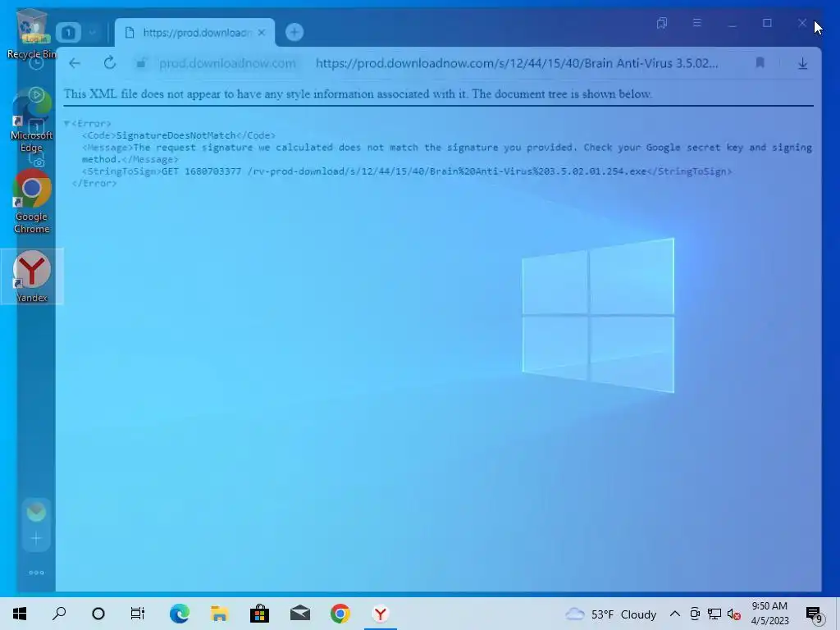Open the three-dots sidebar options

(x=36, y=573)
